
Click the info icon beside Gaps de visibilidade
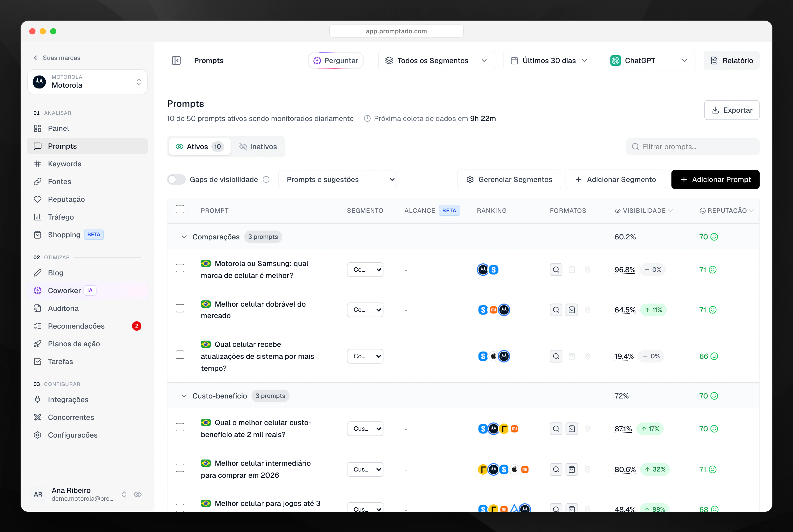[x=266, y=179]
